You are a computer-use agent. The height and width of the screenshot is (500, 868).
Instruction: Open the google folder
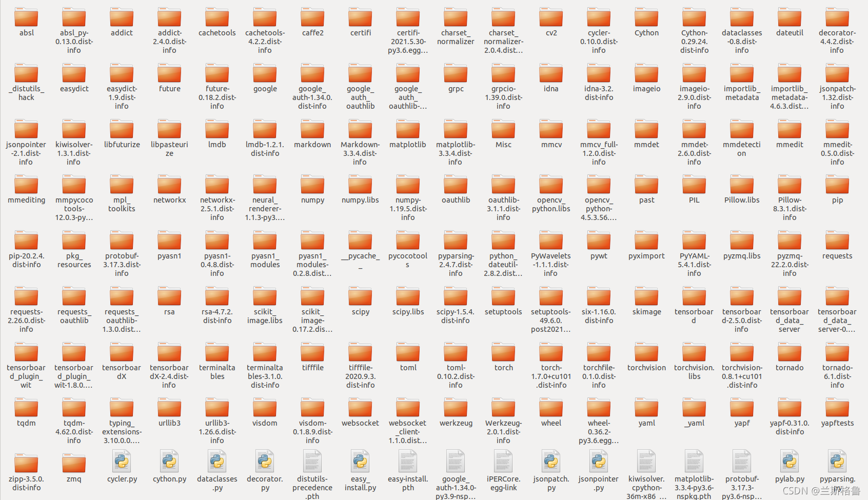click(x=265, y=73)
